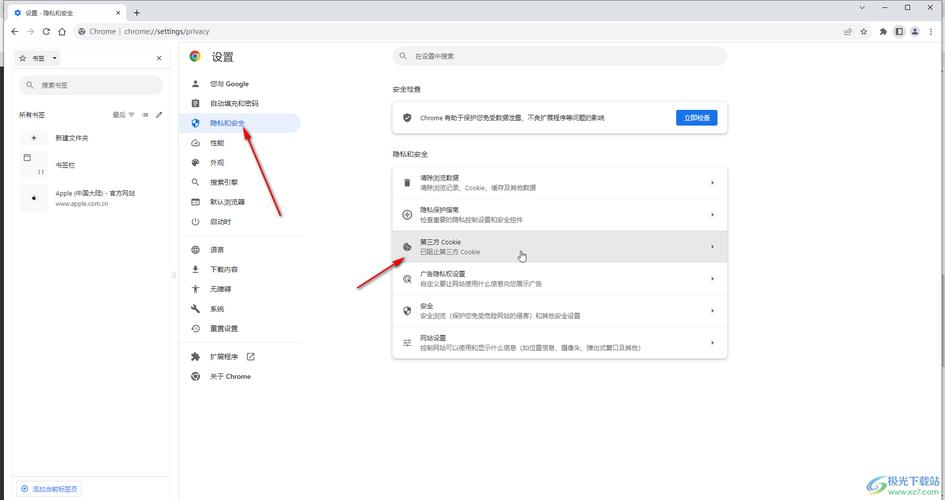This screenshot has width=945, height=500.
Task: Create a 新建文件夹 in bookmarks
Action: pyautogui.click(x=90, y=138)
